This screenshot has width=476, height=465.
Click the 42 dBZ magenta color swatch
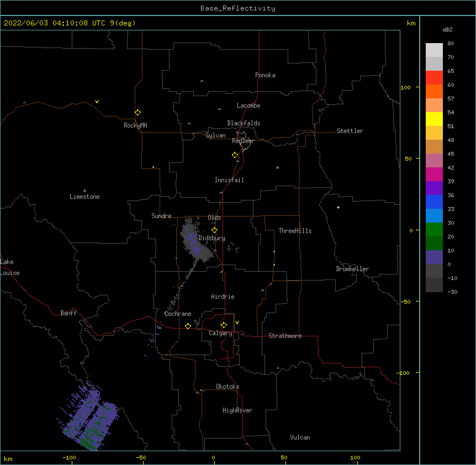[434, 174]
